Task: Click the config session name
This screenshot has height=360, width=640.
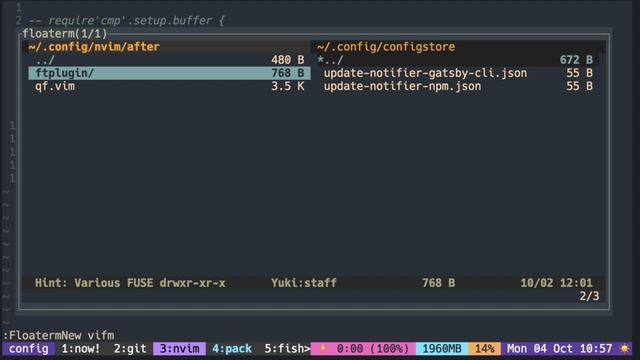Action: pyautogui.click(x=29, y=349)
